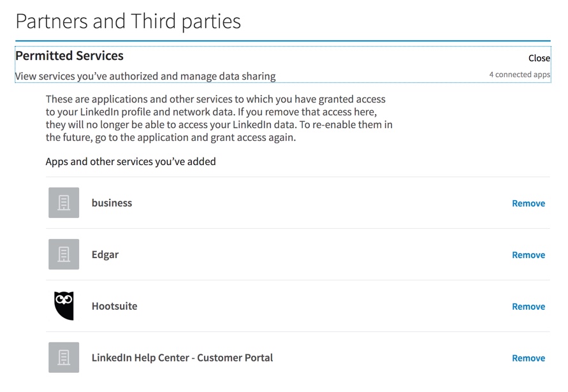Click the 4 connected apps label
This screenshot has height=392, width=568.
[519, 74]
